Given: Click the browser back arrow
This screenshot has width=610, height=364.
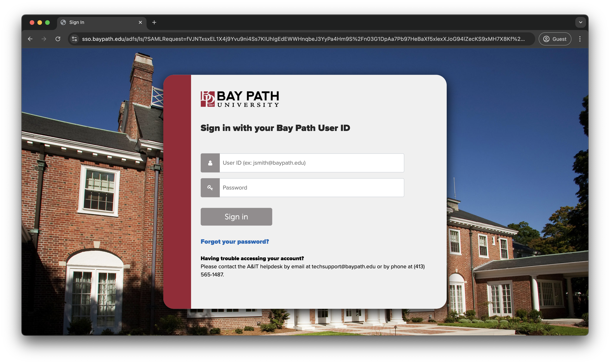Looking at the screenshot, I should [30, 39].
